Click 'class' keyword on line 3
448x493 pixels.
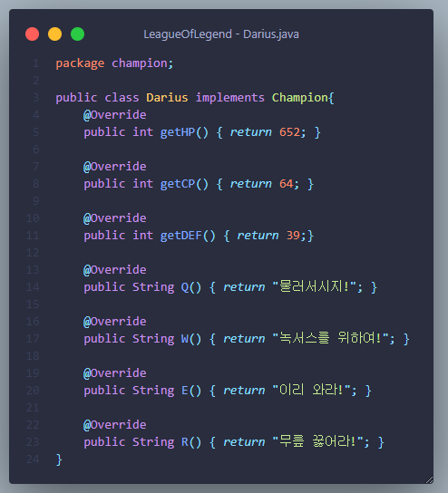click(x=122, y=98)
